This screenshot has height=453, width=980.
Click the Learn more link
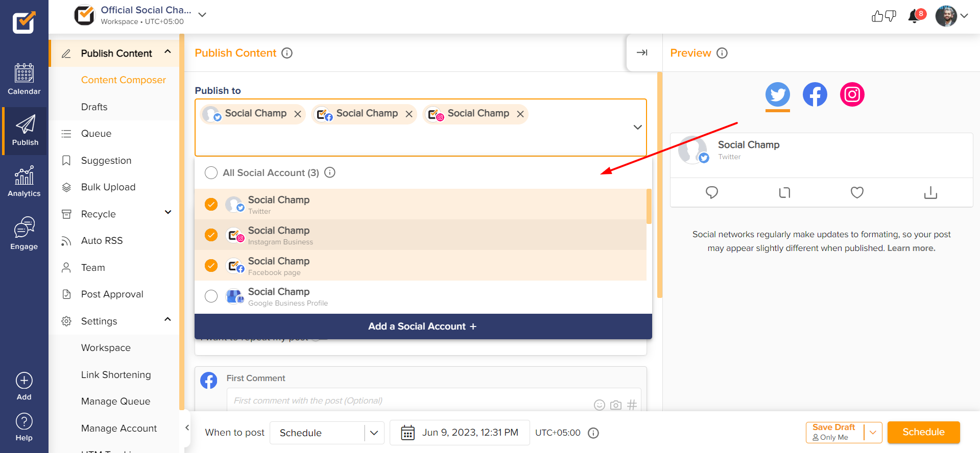pyautogui.click(x=911, y=248)
